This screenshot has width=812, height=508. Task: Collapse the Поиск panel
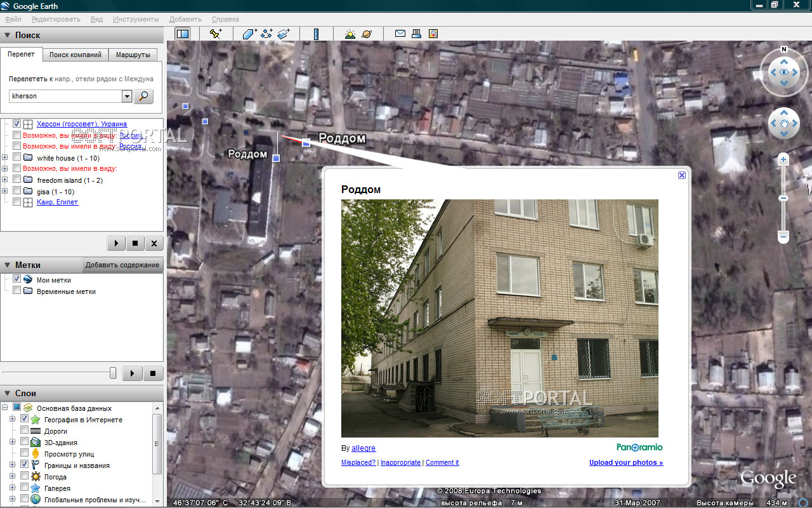coord(7,36)
